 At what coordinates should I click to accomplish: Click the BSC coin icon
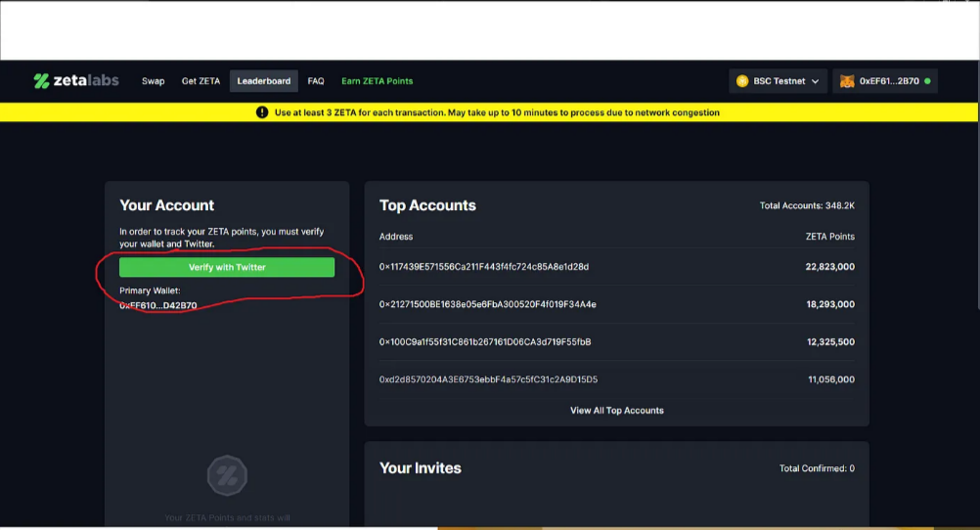pyautogui.click(x=742, y=81)
